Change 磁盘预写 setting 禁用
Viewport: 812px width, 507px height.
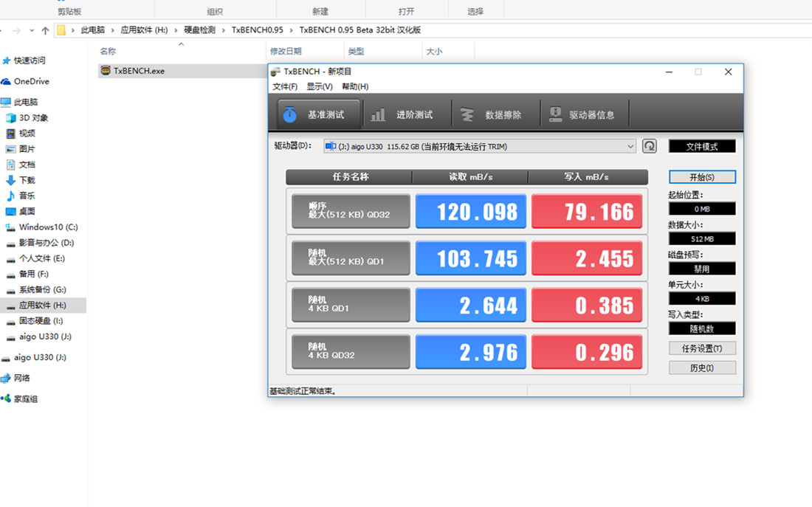pyautogui.click(x=702, y=269)
